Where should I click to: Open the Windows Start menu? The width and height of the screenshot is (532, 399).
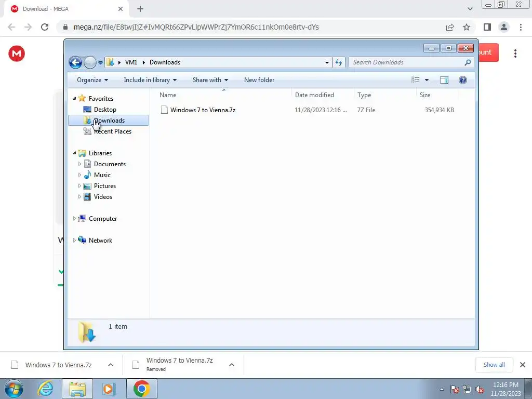[x=14, y=389]
